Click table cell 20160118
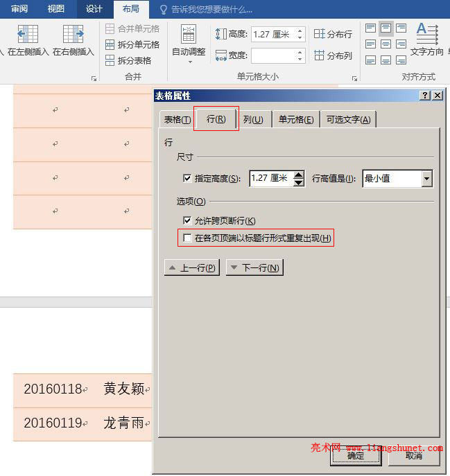This screenshot has height=476, width=450. (55, 389)
